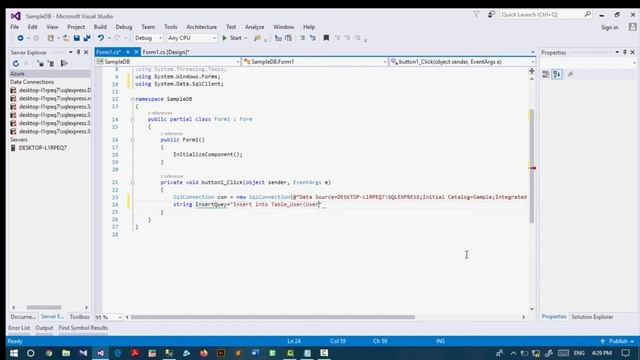Click the account avatar icon
Image resolution: width=640 pixels, height=360 pixels.
click(x=632, y=27)
